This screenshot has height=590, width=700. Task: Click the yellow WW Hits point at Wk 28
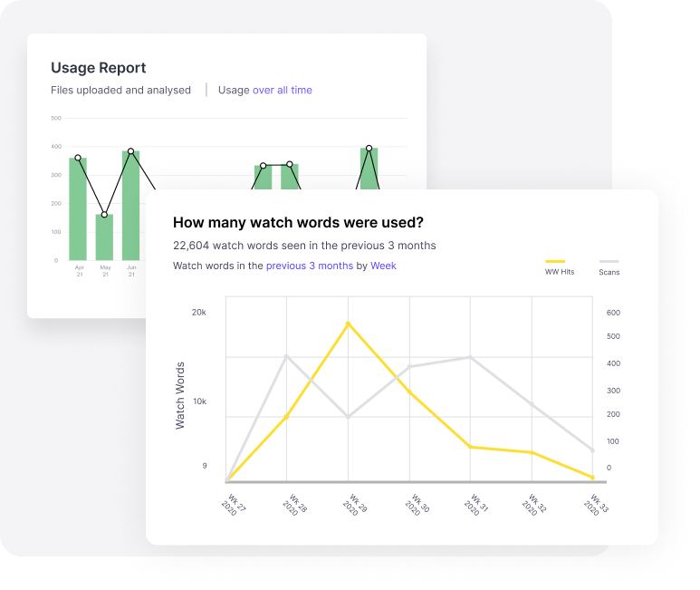(286, 417)
